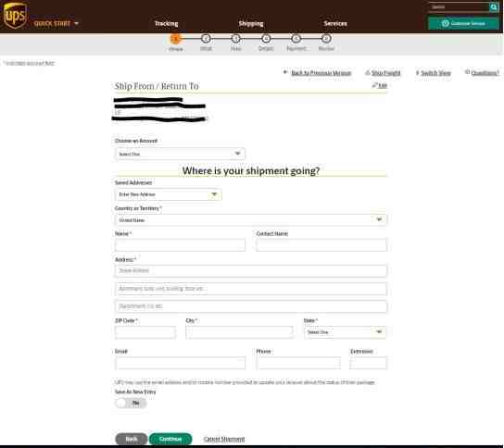Expand the Quick Start menu

tap(56, 23)
